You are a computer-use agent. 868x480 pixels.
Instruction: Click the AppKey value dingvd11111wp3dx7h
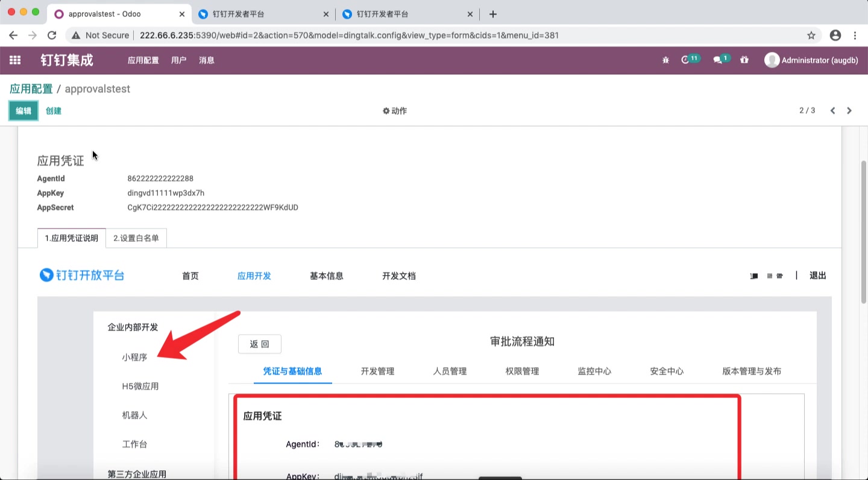tap(166, 193)
